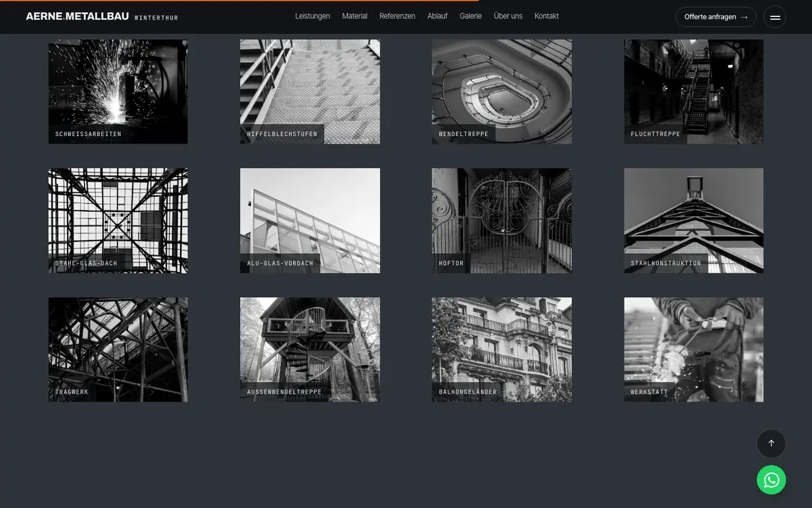Image resolution: width=812 pixels, height=508 pixels.
Task: Go to Kontakt in the header
Action: click(x=547, y=16)
